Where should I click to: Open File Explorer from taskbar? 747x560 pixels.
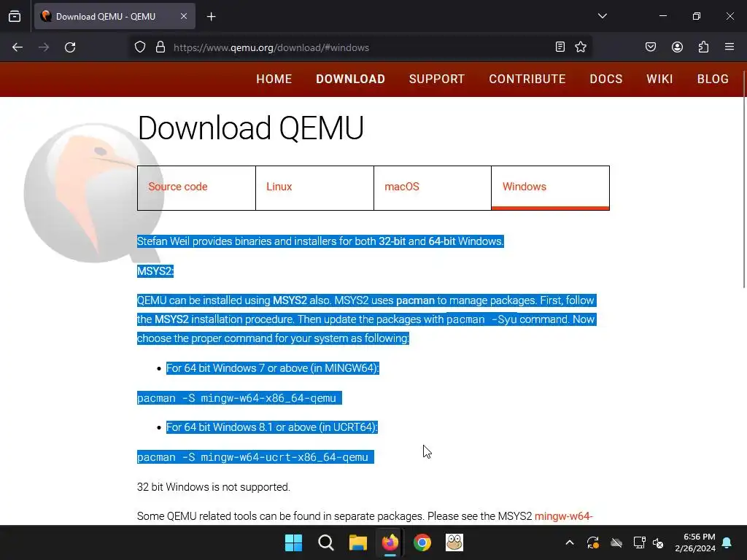357,542
